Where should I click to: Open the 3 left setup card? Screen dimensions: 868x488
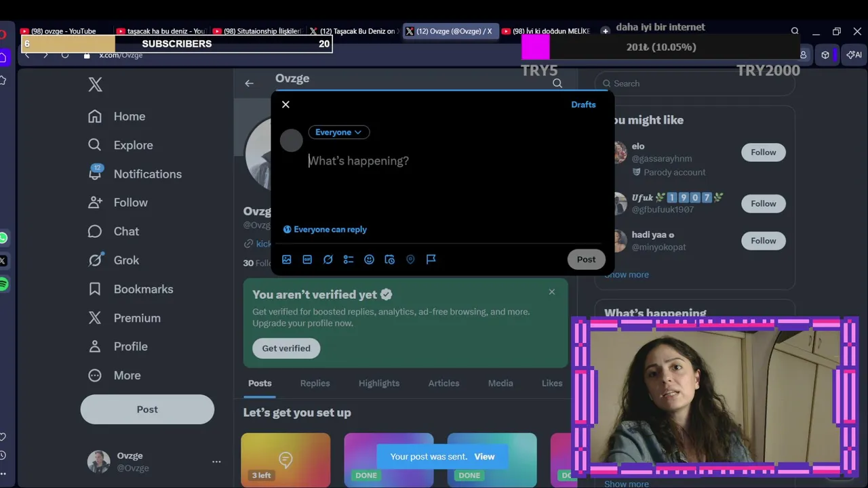point(285,460)
